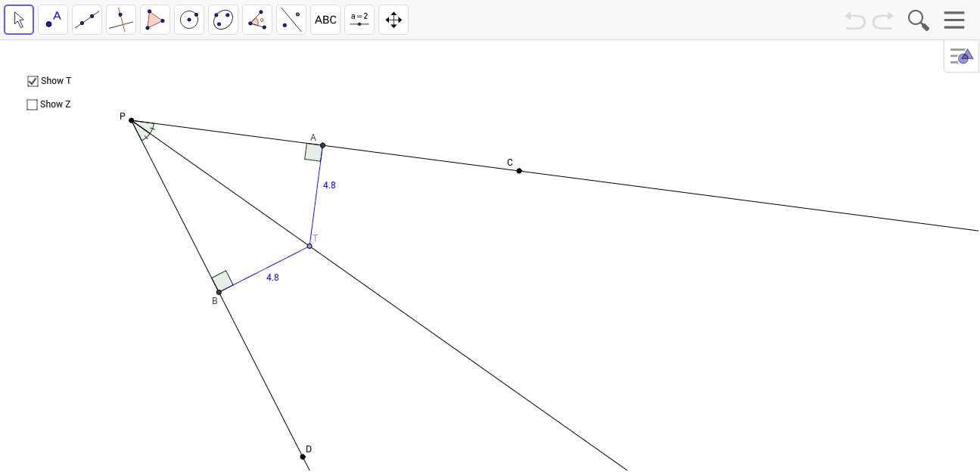
Task: Click point D on the lower ray
Action: click(x=303, y=457)
